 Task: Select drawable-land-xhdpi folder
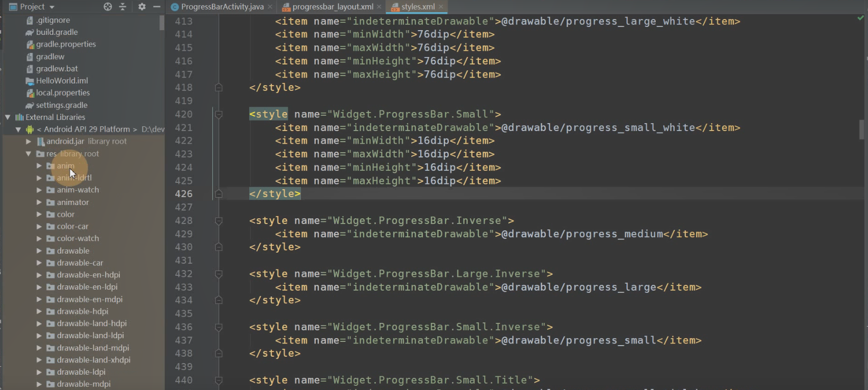coord(93,360)
